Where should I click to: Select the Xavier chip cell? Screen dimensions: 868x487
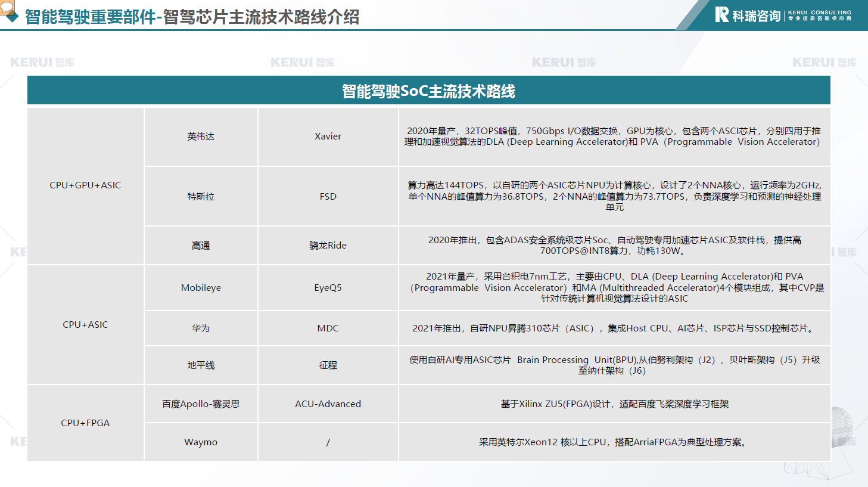tap(328, 137)
